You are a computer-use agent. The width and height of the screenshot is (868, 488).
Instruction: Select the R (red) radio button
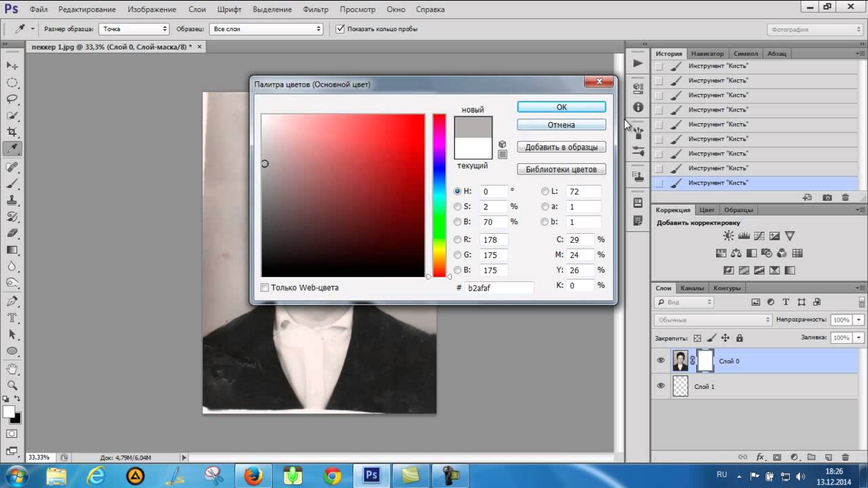[458, 239]
